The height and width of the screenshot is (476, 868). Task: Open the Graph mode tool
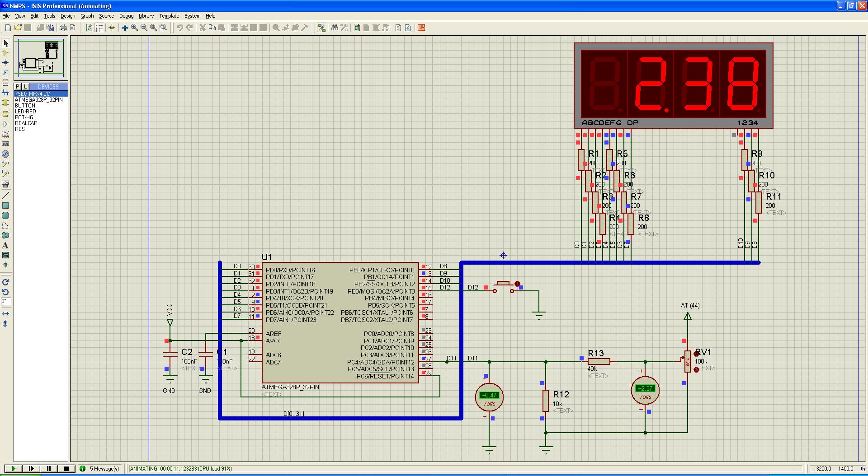tap(5, 134)
